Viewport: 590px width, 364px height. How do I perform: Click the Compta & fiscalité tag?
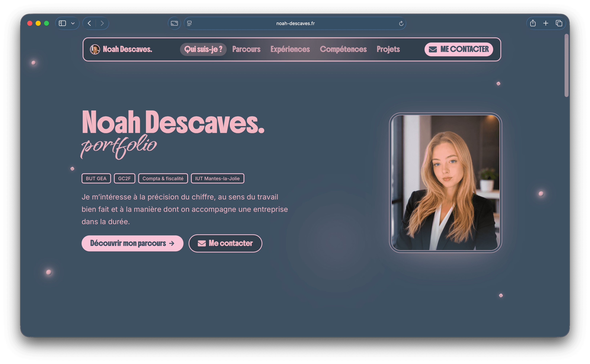coord(163,178)
